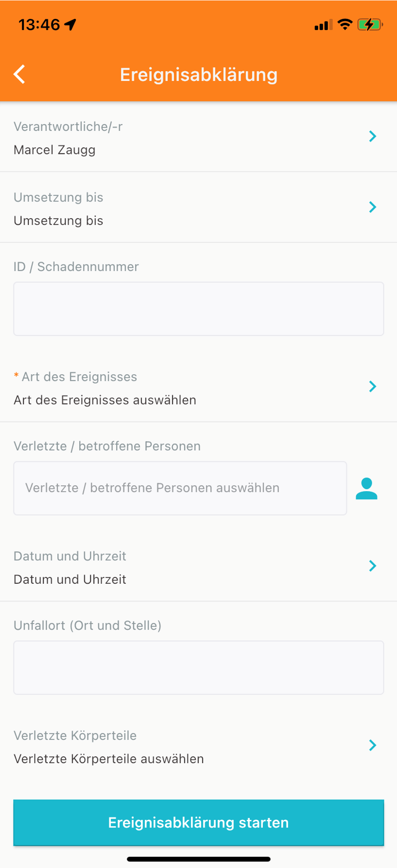The height and width of the screenshot is (868, 397).
Task: Tap the cellular signal bars icon
Action: pyautogui.click(x=324, y=25)
